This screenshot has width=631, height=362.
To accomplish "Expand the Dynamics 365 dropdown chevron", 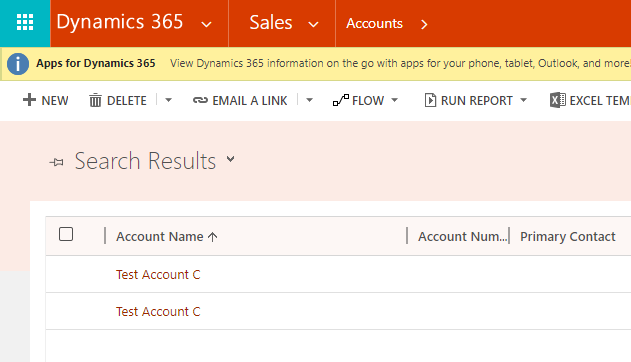I will pyautogui.click(x=206, y=25).
